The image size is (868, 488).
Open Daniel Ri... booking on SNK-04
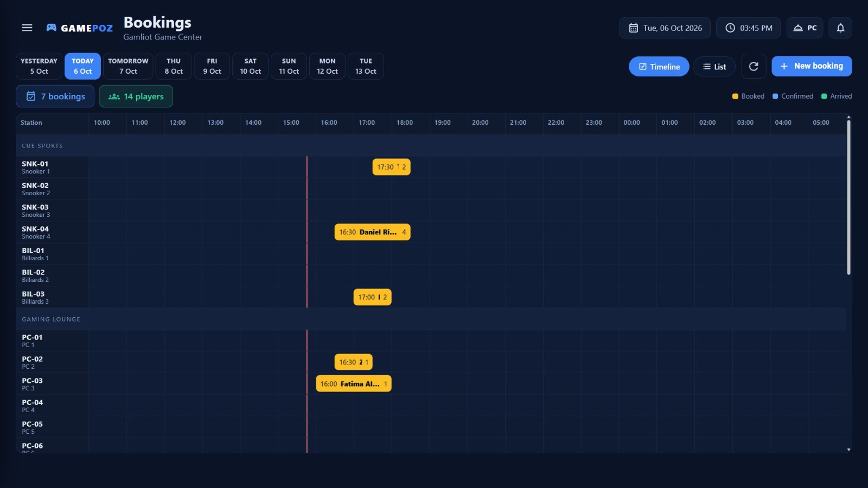click(373, 232)
